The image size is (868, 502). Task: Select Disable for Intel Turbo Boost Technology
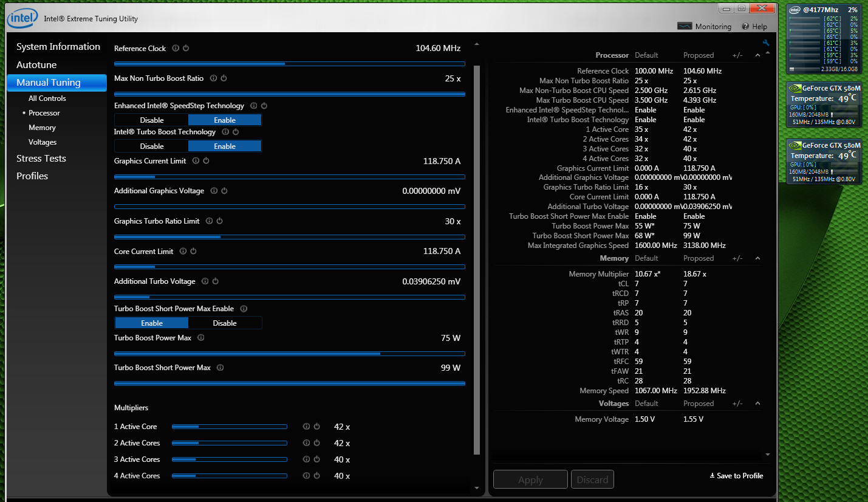pyautogui.click(x=152, y=146)
